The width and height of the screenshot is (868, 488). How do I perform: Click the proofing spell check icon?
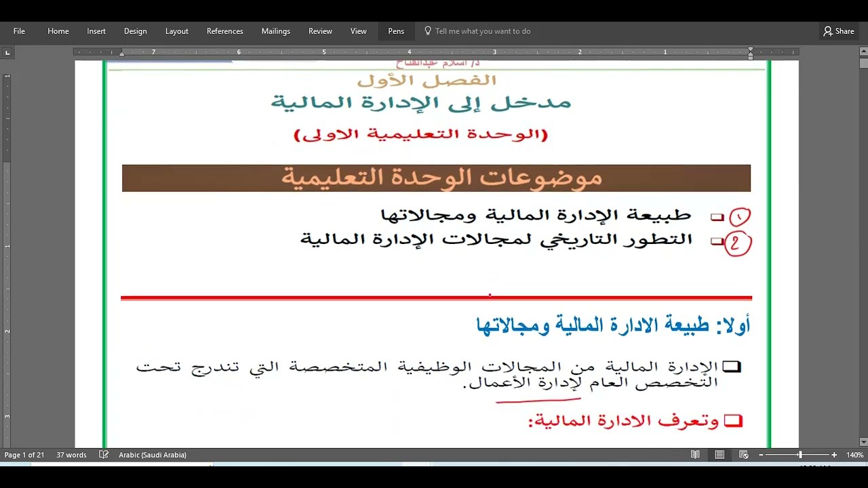104,455
